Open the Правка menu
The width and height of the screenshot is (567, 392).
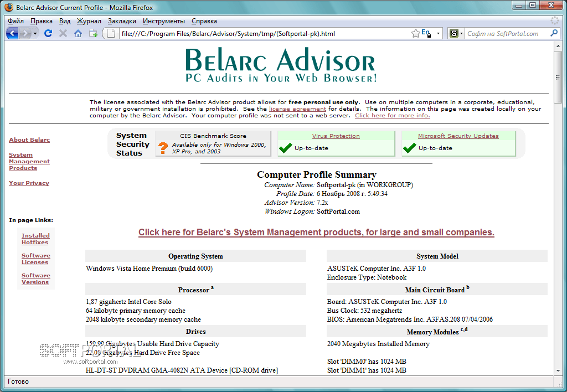[x=41, y=21]
